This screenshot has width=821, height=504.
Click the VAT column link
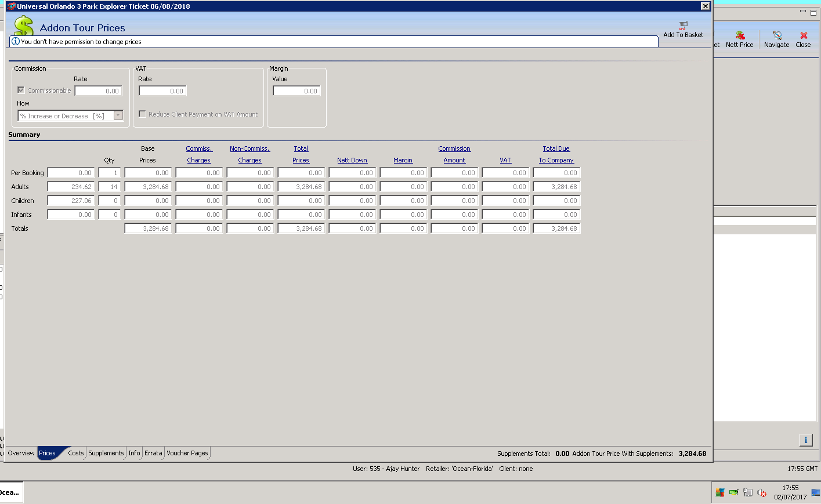[x=505, y=160]
